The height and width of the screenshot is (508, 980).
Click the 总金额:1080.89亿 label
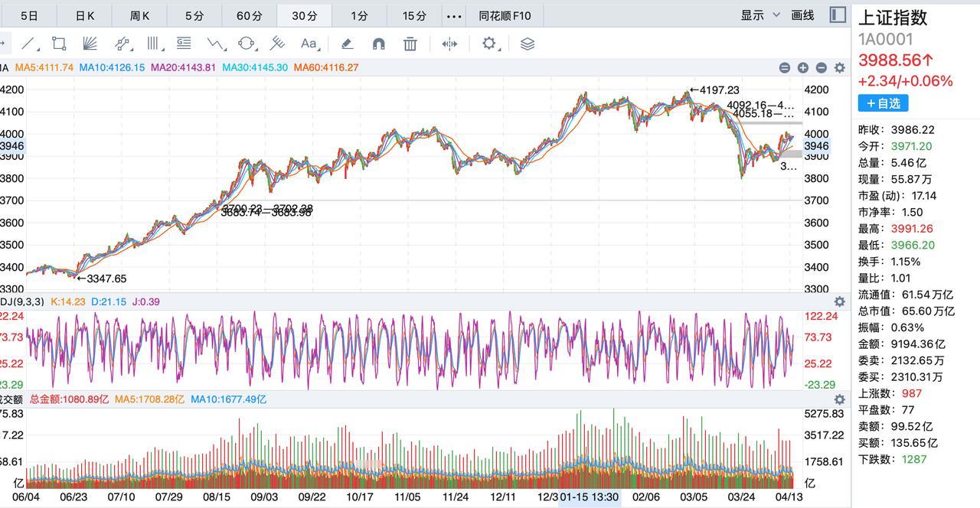tap(69, 399)
